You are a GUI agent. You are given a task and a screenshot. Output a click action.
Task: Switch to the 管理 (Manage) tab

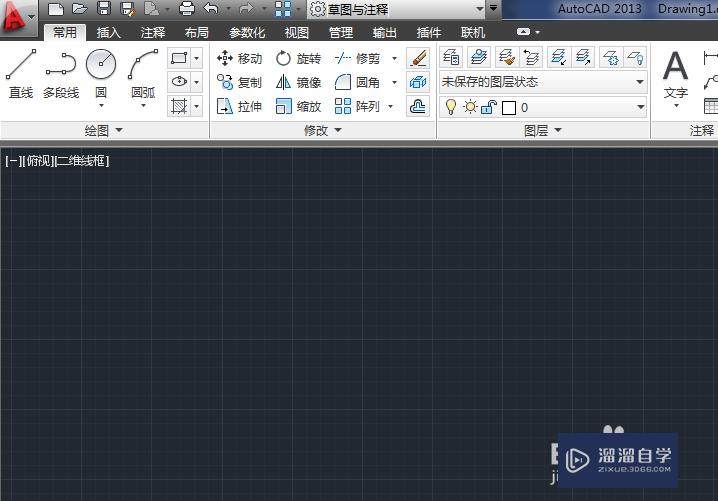341,32
